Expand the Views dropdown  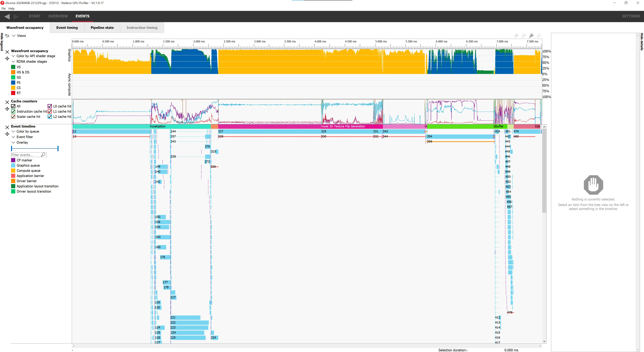click(x=14, y=36)
